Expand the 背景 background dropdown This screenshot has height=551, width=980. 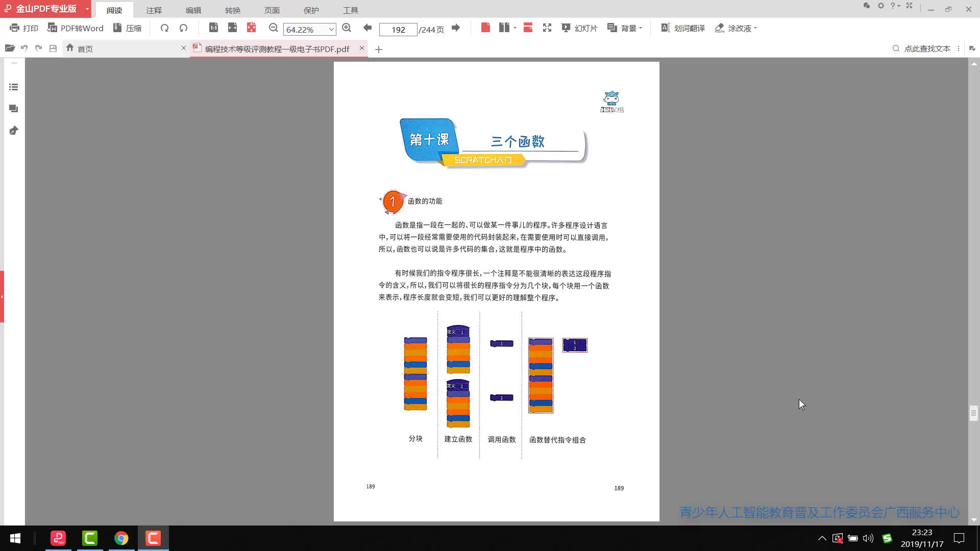640,28
